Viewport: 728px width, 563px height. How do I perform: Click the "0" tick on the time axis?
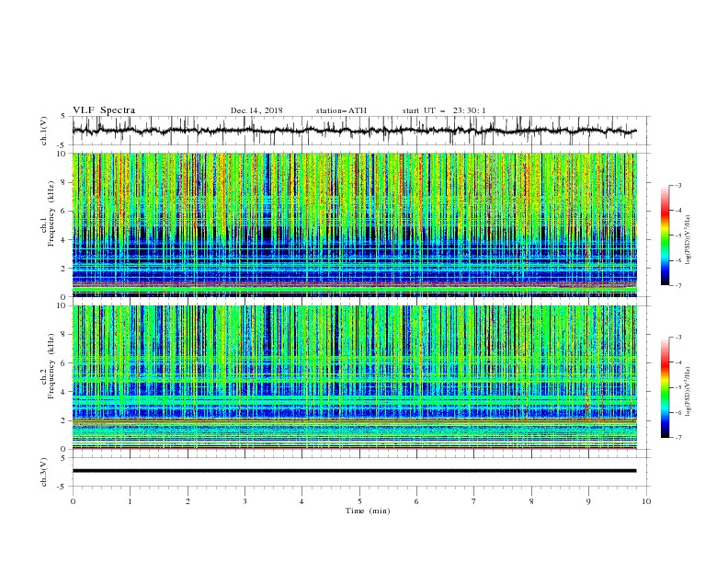(73, 501)
